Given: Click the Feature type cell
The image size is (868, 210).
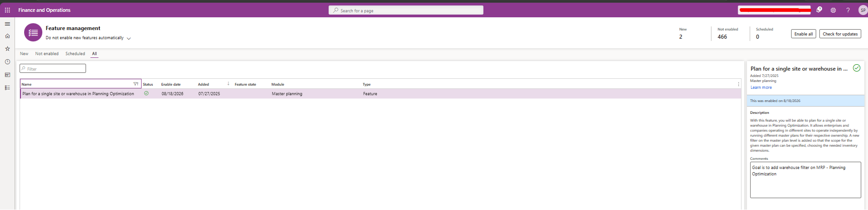Looking at the screenshot, I should tap(370, 94).
